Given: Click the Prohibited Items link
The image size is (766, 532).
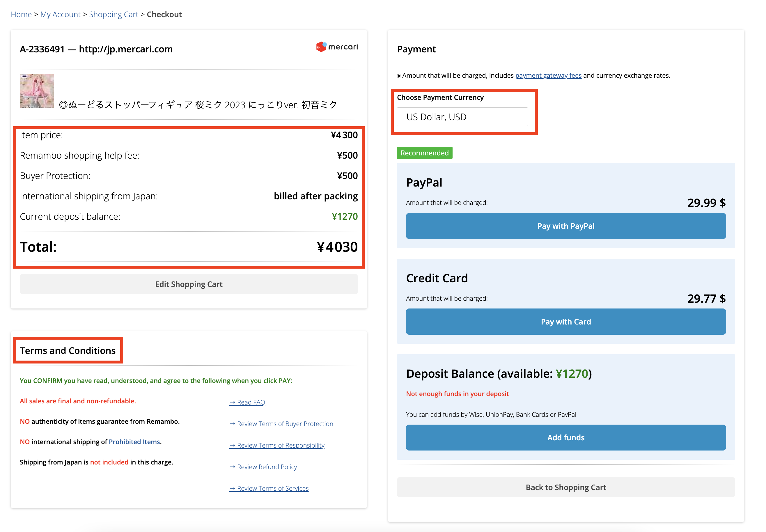Looking at the screenshot, I should click(134, 442).
